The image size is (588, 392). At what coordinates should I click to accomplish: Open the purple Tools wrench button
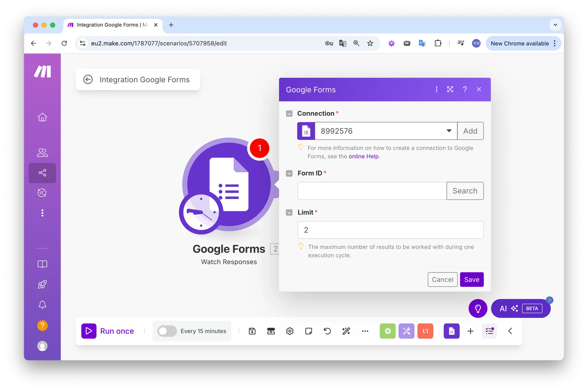click(x=407, y=331)
